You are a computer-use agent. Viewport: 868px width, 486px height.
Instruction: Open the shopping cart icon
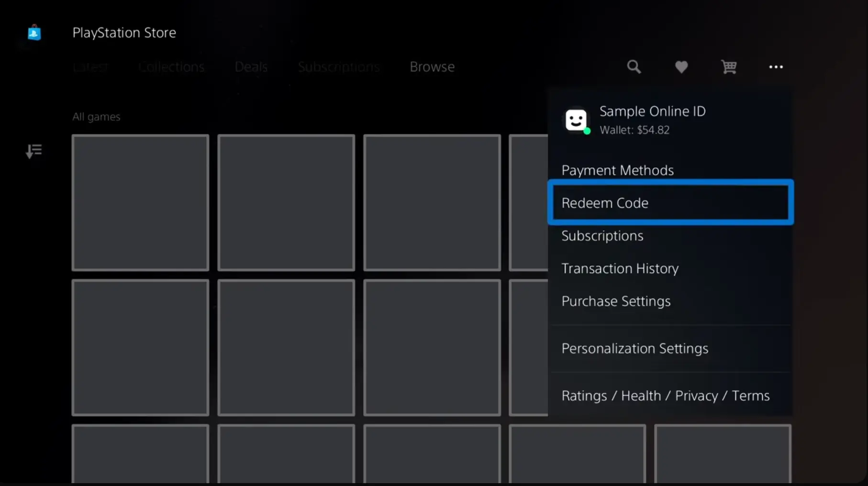[729, 67]
